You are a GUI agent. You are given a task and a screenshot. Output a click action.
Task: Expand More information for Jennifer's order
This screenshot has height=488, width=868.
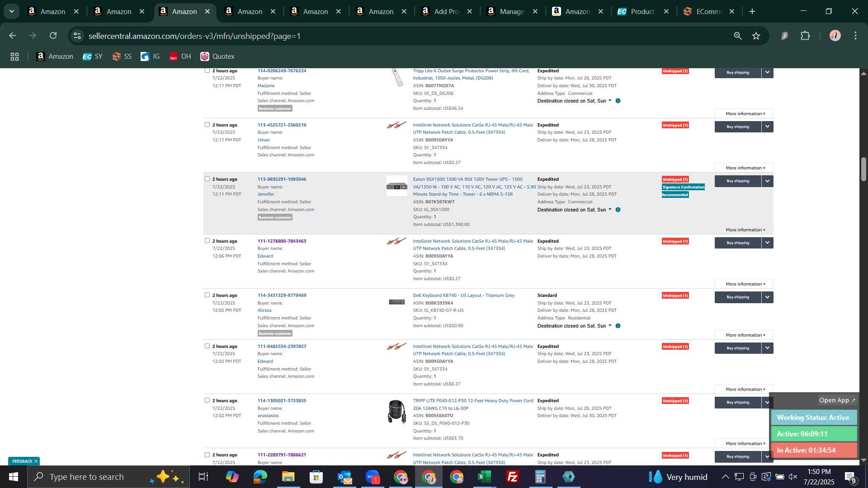[x=744, y=230]
